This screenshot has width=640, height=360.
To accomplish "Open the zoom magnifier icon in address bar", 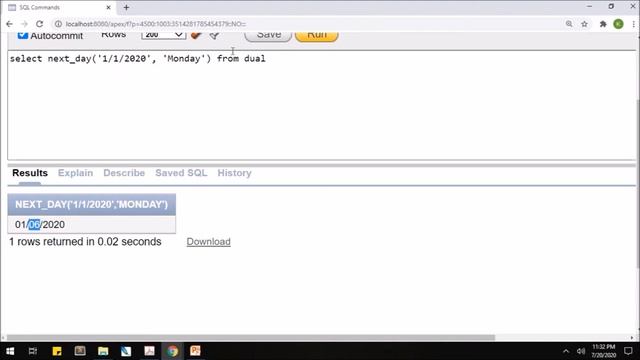I will (569, 24).
